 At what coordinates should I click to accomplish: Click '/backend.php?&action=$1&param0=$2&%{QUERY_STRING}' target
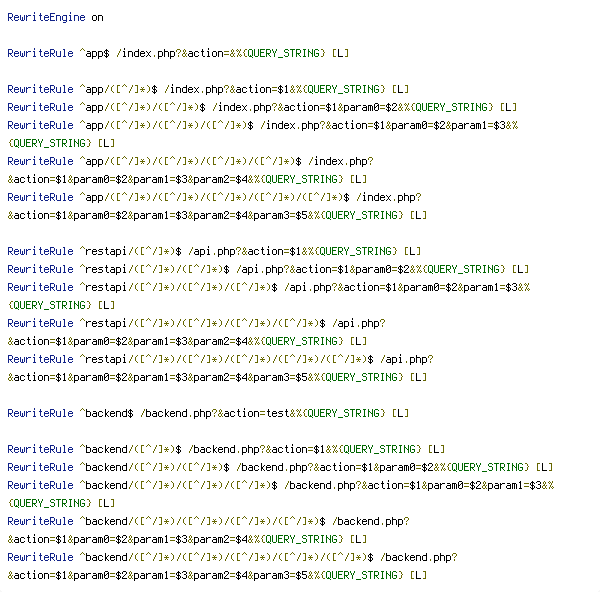383,467
